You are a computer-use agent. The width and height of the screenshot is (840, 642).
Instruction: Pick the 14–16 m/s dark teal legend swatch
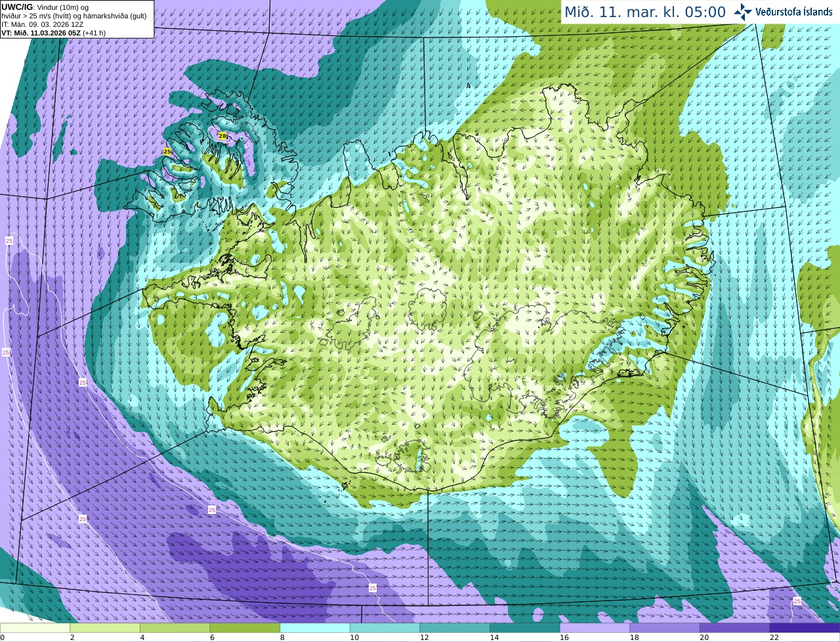pyautogui.click(x=525, y=628)
